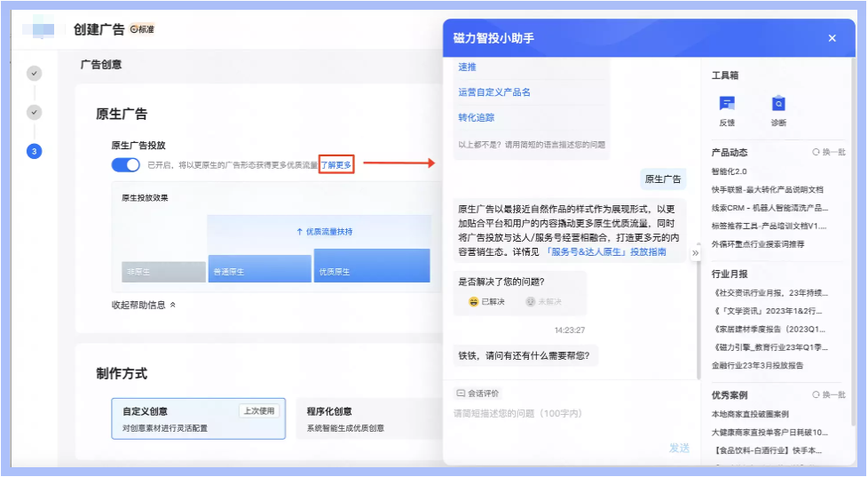Go to step 3 in progress sidebar
Image resolution: width=868 pixels, height=477 pixels.
[x=34, y=151]
